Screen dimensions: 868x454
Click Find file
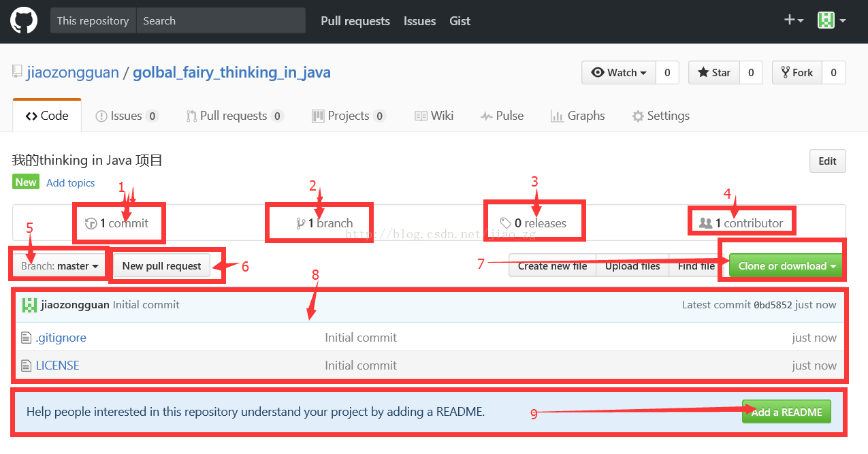(696, 266)
